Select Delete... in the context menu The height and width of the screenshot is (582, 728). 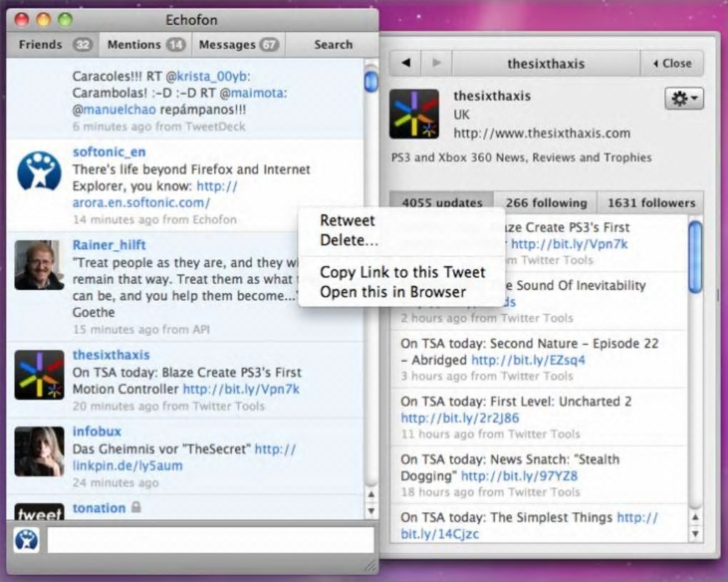tap(349, 240)
